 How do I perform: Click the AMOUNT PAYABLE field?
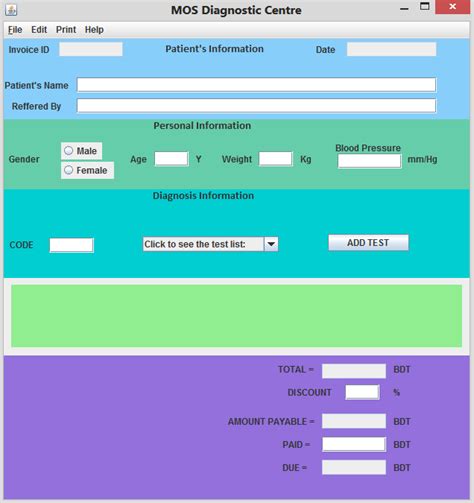[354, 421]
